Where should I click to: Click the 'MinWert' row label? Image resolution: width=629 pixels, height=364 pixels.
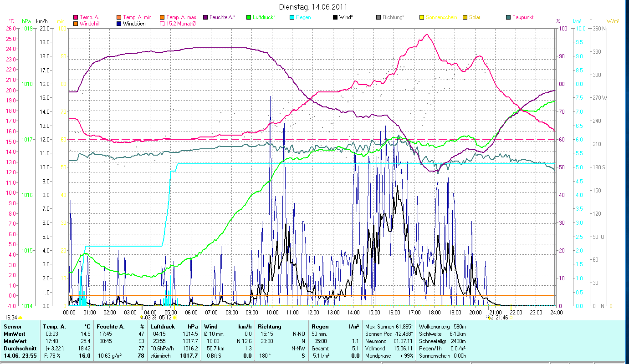[x=15, y=334]
